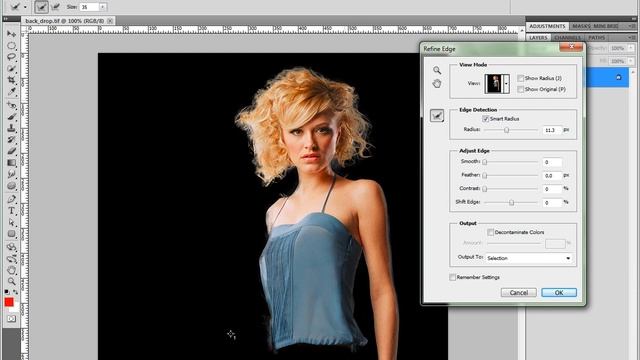Select the Rounded Rectangle shape tool
This screenshot has width=640, height=360.
point(11,234)
